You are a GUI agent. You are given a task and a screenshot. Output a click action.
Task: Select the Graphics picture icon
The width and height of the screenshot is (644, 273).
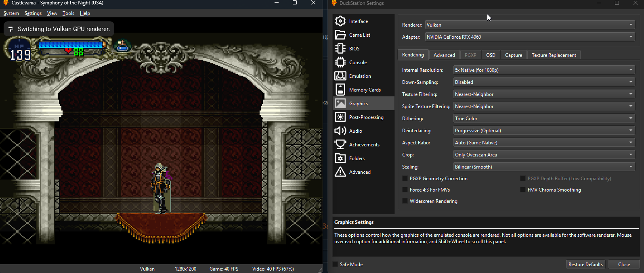[340, 103]
